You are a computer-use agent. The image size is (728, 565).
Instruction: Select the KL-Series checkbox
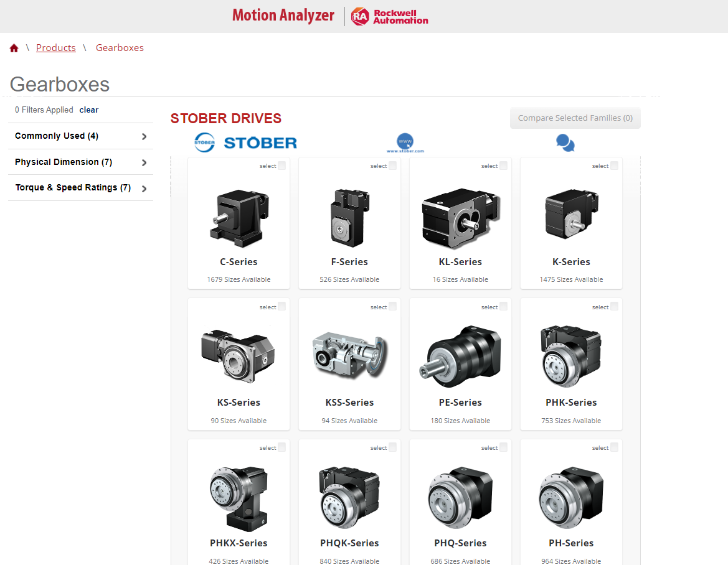click(502, 165)
